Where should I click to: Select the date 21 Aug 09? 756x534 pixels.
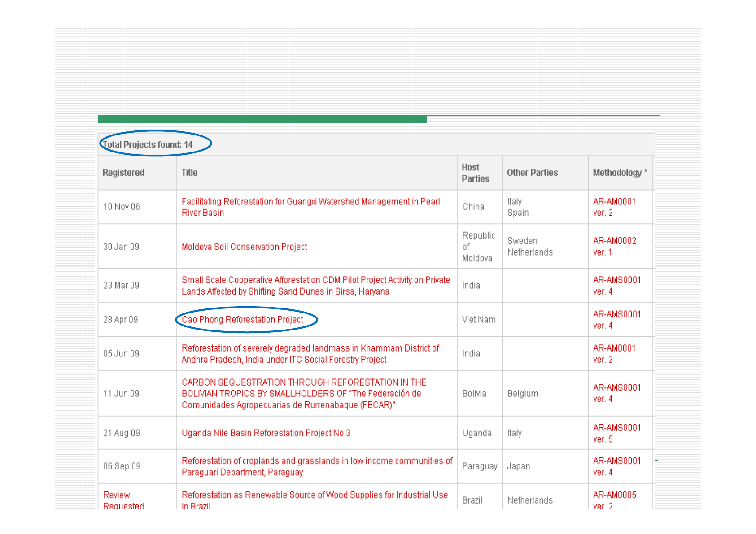[x=122, y=433]
